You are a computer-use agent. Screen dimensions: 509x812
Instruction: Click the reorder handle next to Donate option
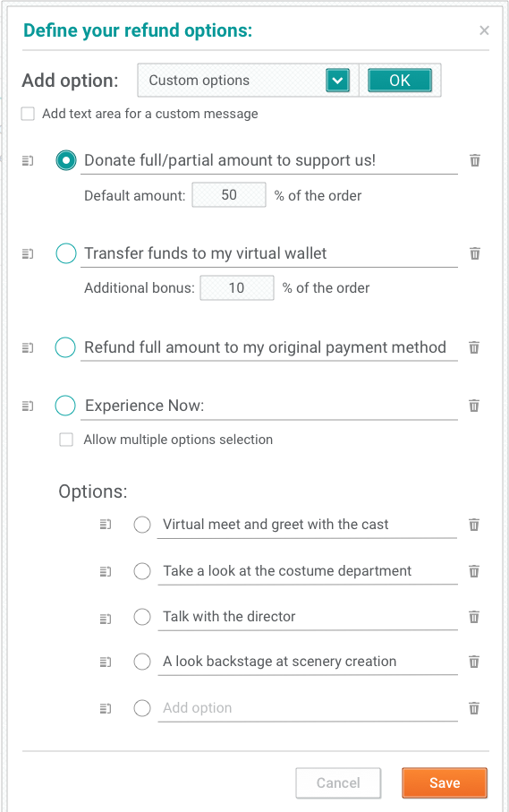click(28, 161)
